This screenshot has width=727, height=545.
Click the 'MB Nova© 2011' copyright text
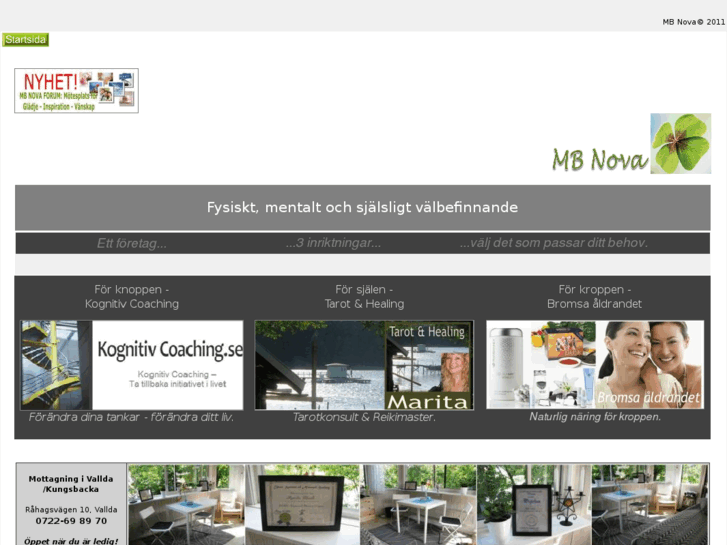[694, 22]
